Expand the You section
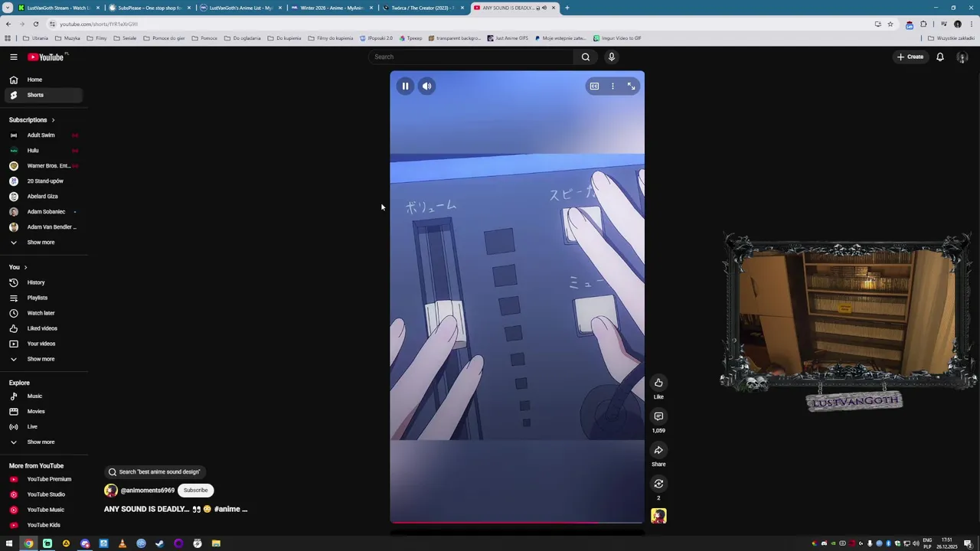Screen dimensions: 980x551 [x=18, y=267]
